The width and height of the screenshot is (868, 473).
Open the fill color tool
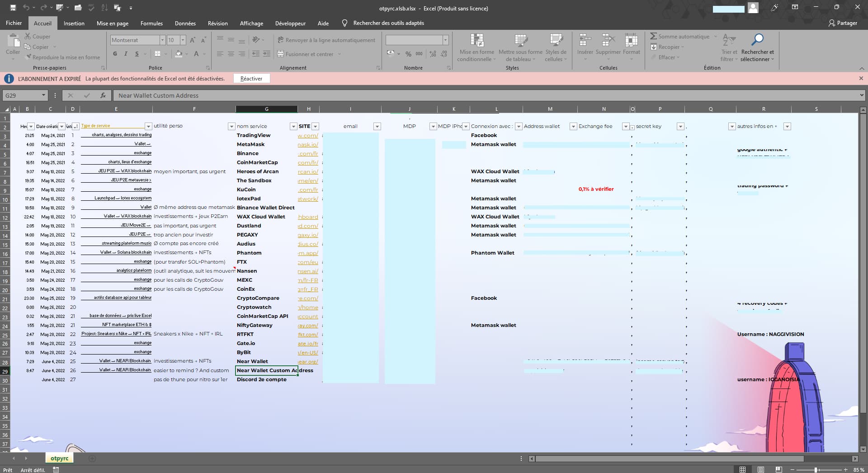pos(179,54)
